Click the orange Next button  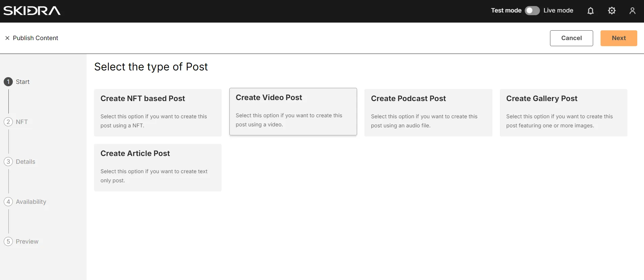tap(619, 38)
